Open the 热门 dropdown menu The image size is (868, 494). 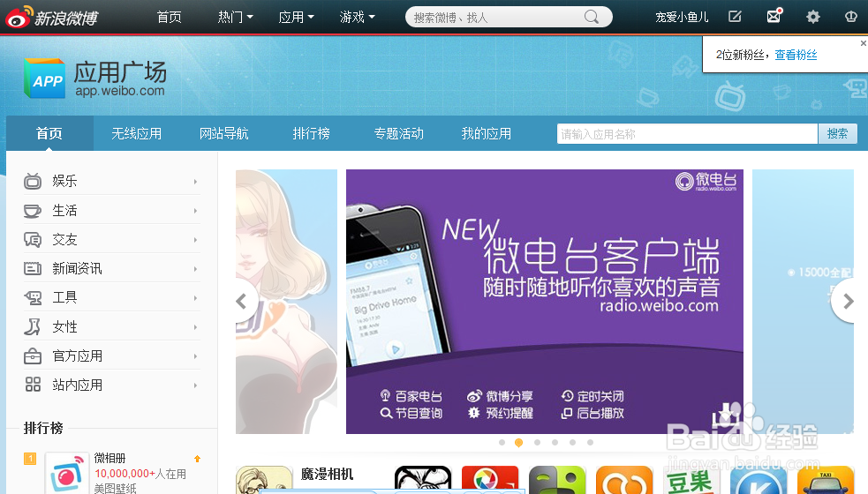click(235, 17)
